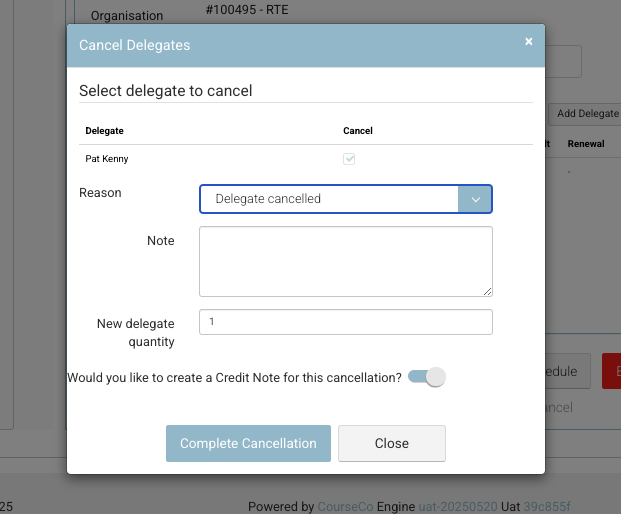Screen dimensions: 621x514
Task: Click the red button at right edge
Action: (x=611, y=371)
